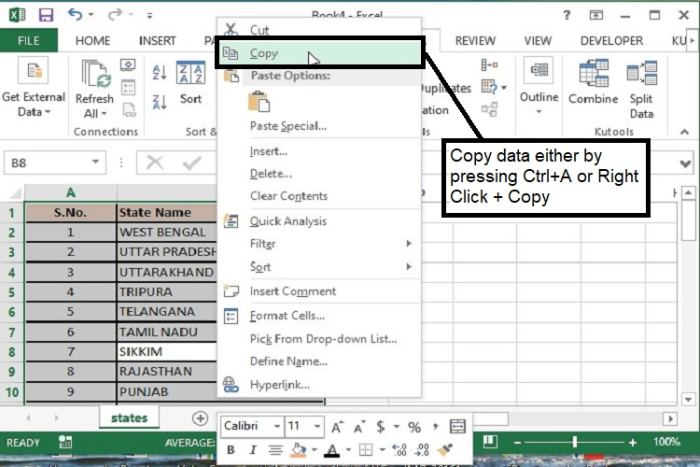Apply comma style in mini toolbar
The image size is (700, 467).
click(x=436, y=426)
